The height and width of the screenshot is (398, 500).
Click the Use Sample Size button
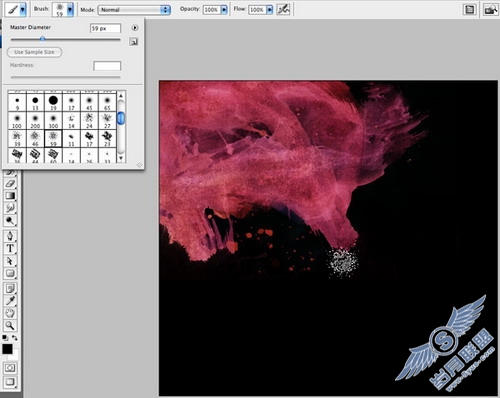[x=35, y=52]
